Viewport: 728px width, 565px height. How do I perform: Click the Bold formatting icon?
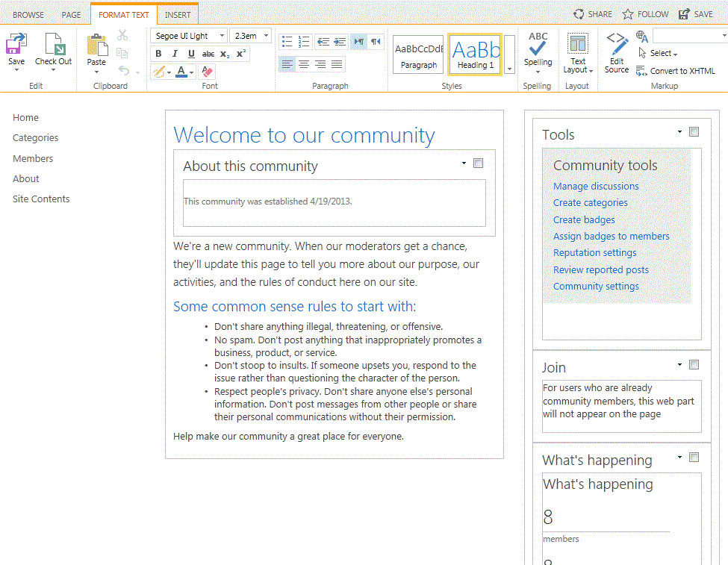pyautogui.click(x=158, y=54)
